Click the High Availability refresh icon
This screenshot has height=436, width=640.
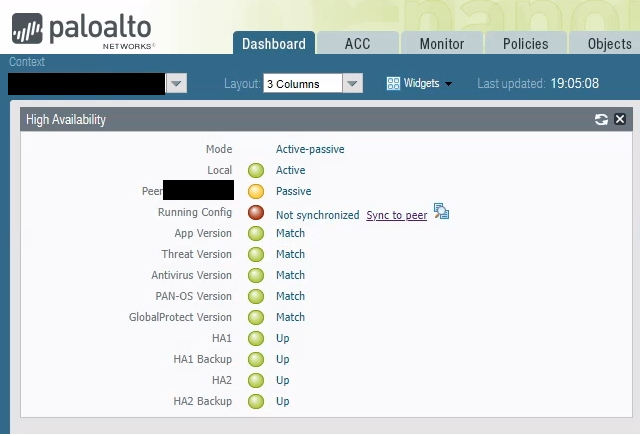click(601, 120)
